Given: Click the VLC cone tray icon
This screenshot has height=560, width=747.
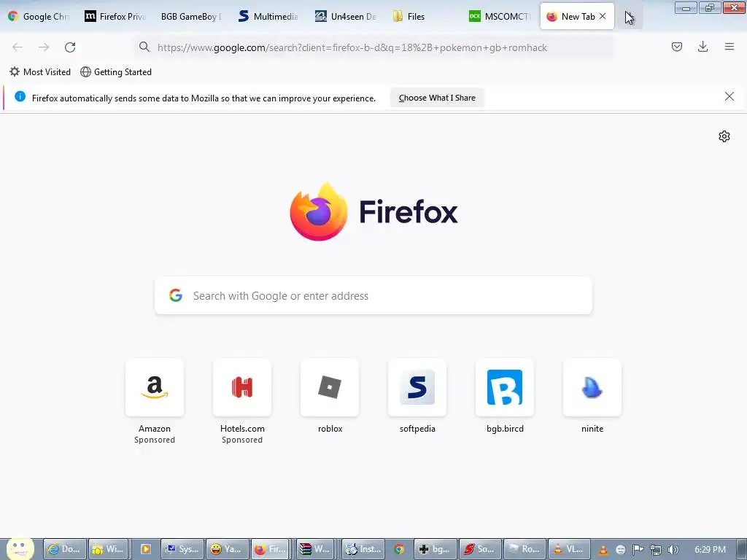Looking at the screenshot, I should click(x=603, y=550).
